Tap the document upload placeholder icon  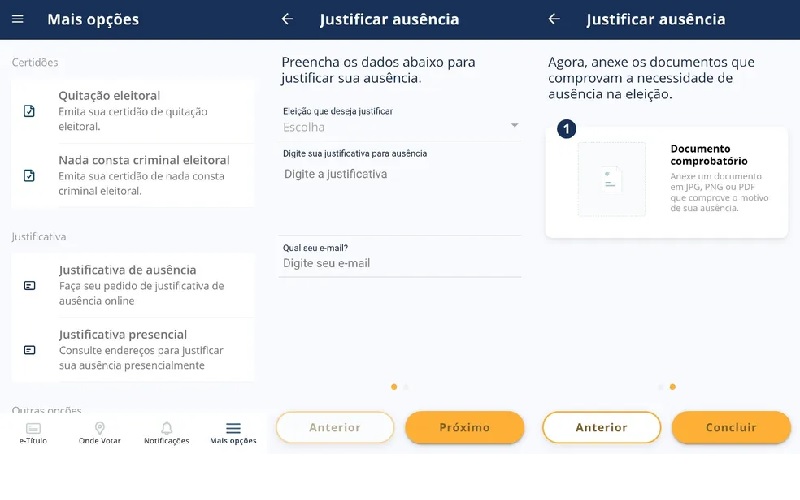tap(611, 180)
